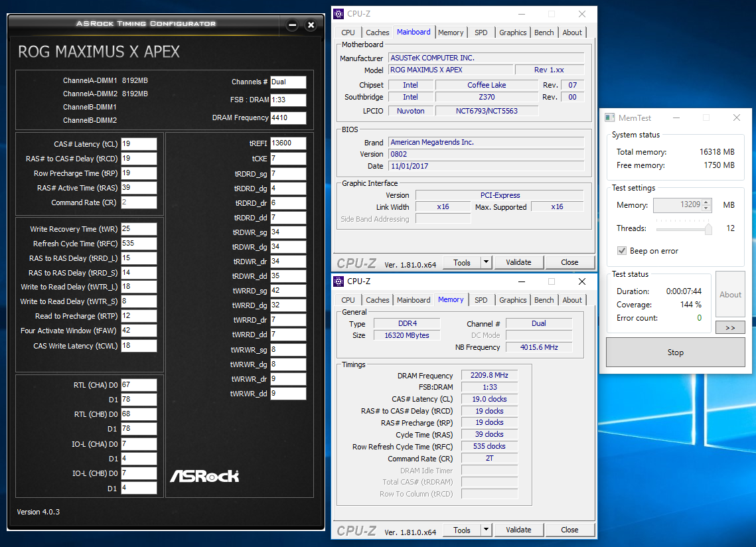Open Graphics tab in upper CPU-Z window

tap(513, 33)
